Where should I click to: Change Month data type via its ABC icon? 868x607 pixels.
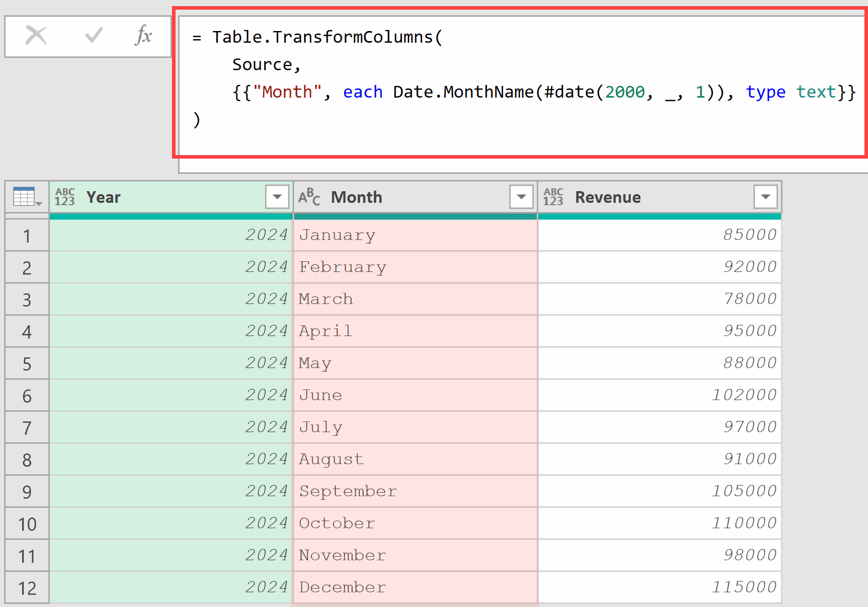pyautogui.click(x=309, y=197)
